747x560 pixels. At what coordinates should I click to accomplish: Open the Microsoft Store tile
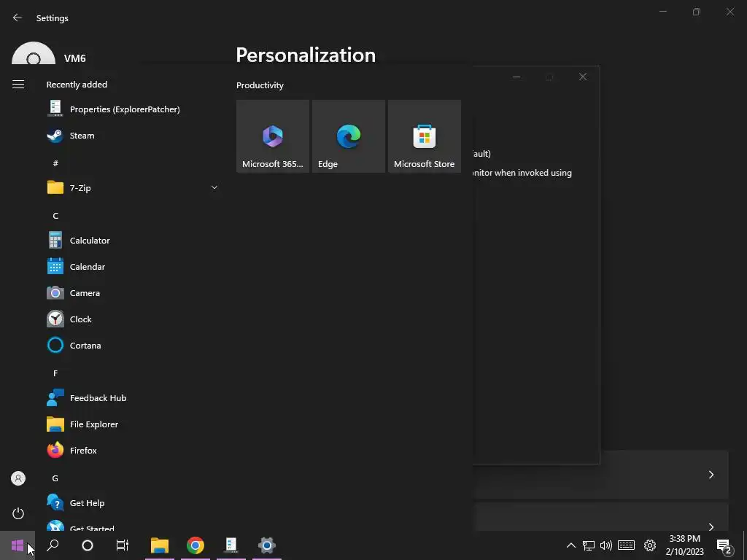[424, 136]
